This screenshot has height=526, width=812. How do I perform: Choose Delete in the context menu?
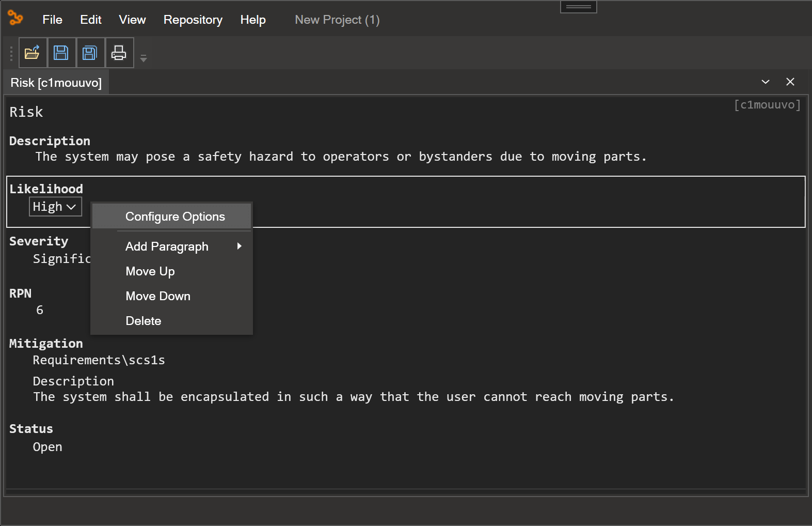(x=171, y=321)
